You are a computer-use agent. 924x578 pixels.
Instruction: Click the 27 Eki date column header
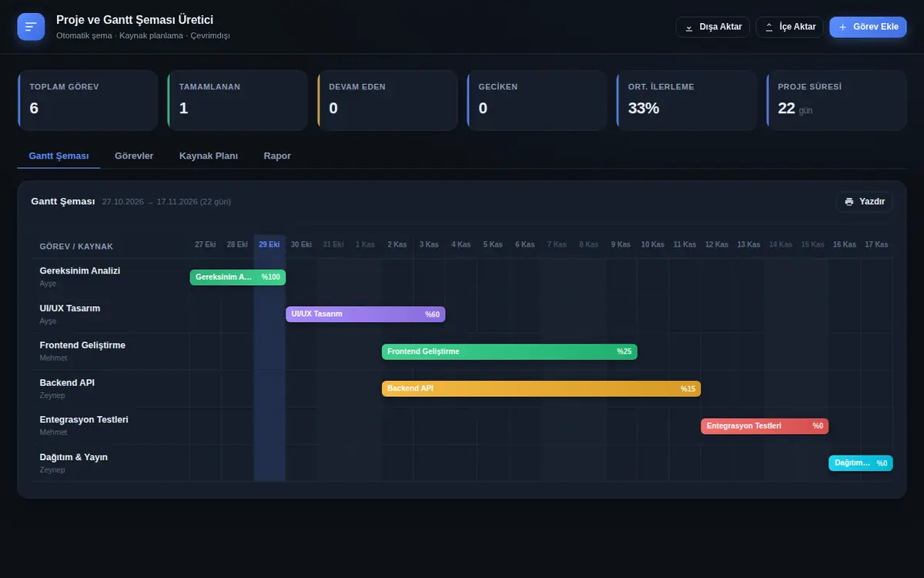pos(206,244)
